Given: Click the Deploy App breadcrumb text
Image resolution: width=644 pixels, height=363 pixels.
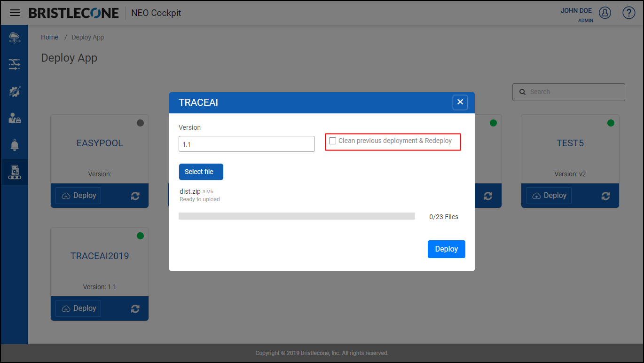Looking at the screenshot, I should coord(88,37).
